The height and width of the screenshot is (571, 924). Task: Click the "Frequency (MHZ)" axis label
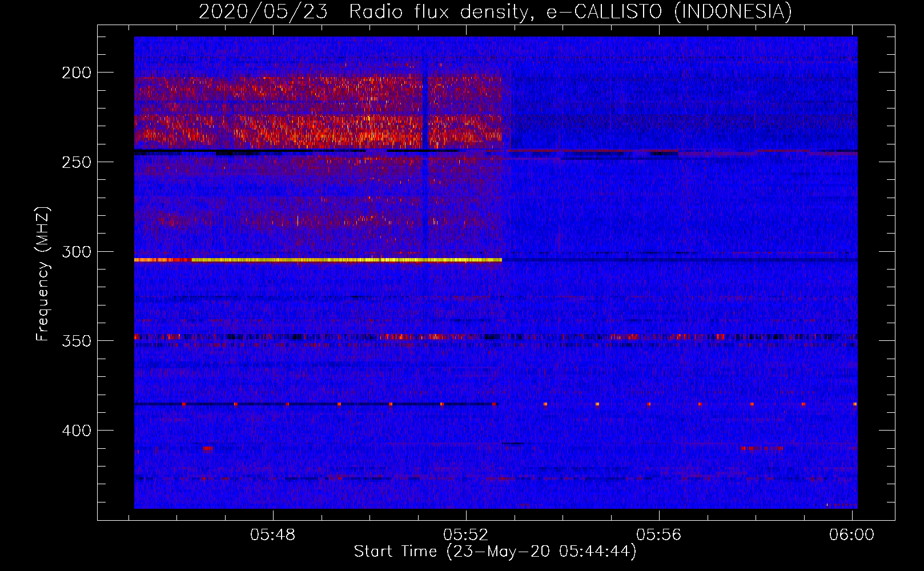point(43,274)
